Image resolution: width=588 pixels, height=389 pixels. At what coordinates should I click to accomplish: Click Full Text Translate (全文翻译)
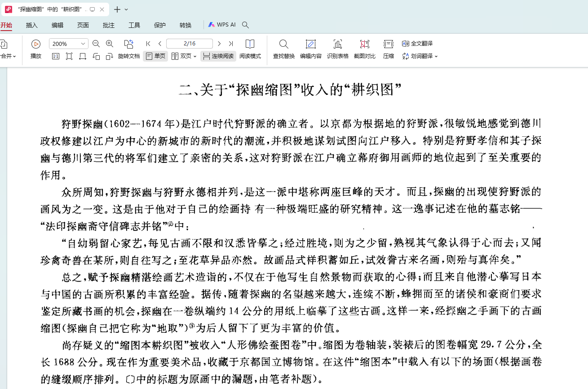click(417, 44)
